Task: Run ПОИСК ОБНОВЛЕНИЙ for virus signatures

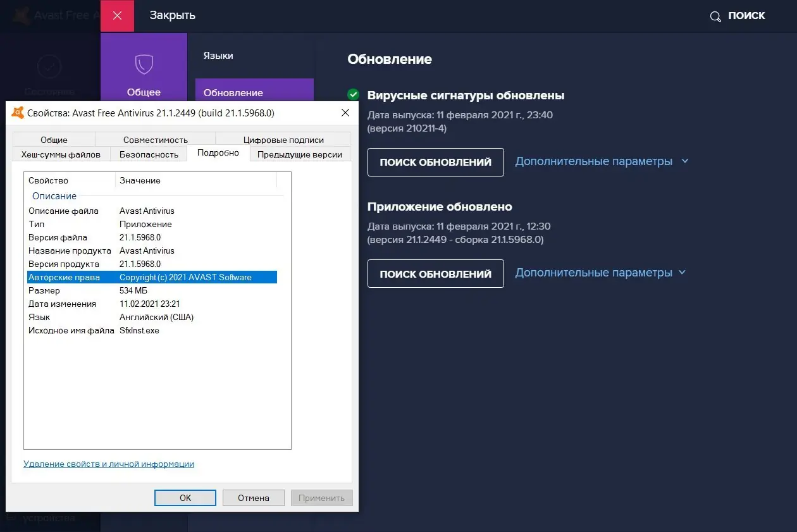Action: point(435,162)
